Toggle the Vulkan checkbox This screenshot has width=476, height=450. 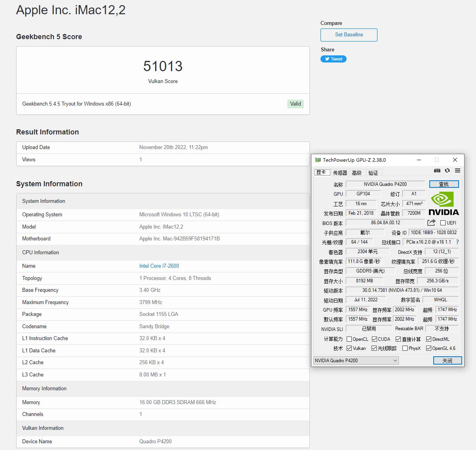pos(349,348)
